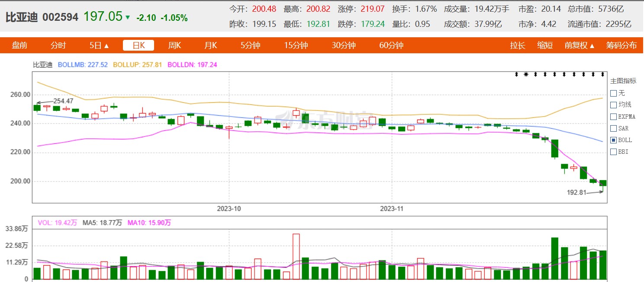The image size is (644, 282).
Task: Click the 市净 value 4.42
Action: (x=549, y=24)
